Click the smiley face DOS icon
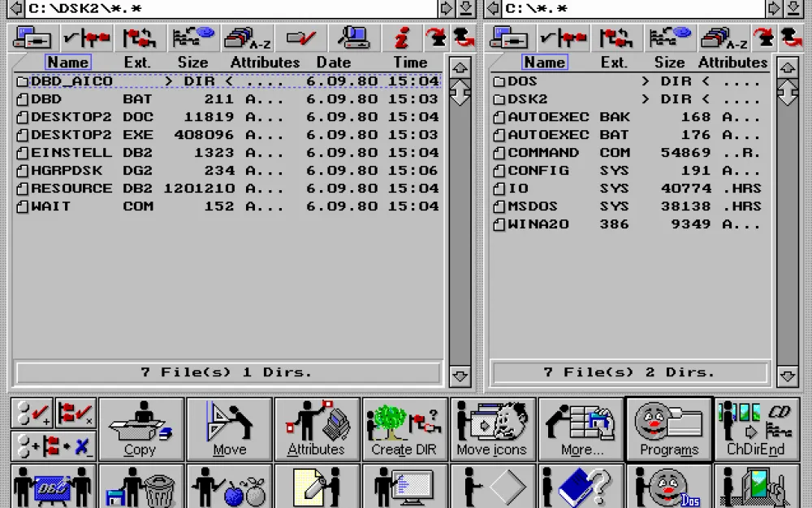The height and width of the screenshot is (508, 812). click(668, 487)
